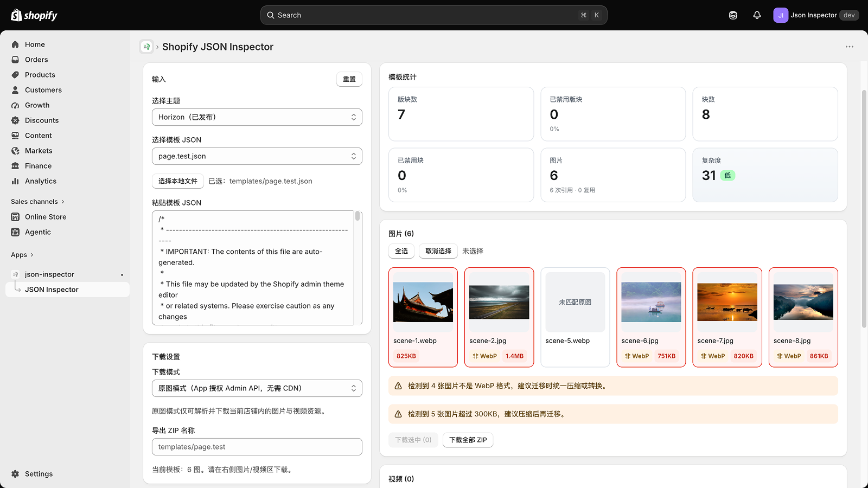This screenshot has height=488, width=868.
Task: Expand the Sales channels section
Action: (x=37, y=202)
